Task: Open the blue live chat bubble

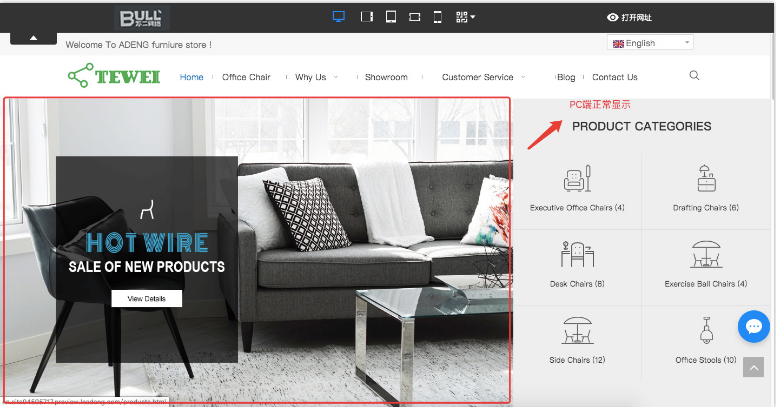Action: [753, 327]
